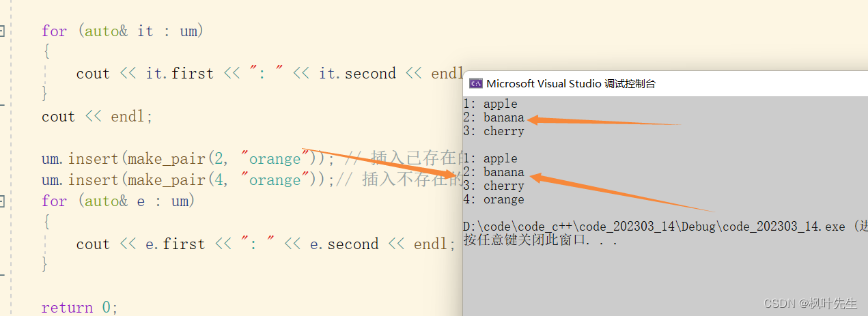This screenshot has width=868, height=316.
Task: Click 'endl' after e.second in code
Action: tap(430, 244)
